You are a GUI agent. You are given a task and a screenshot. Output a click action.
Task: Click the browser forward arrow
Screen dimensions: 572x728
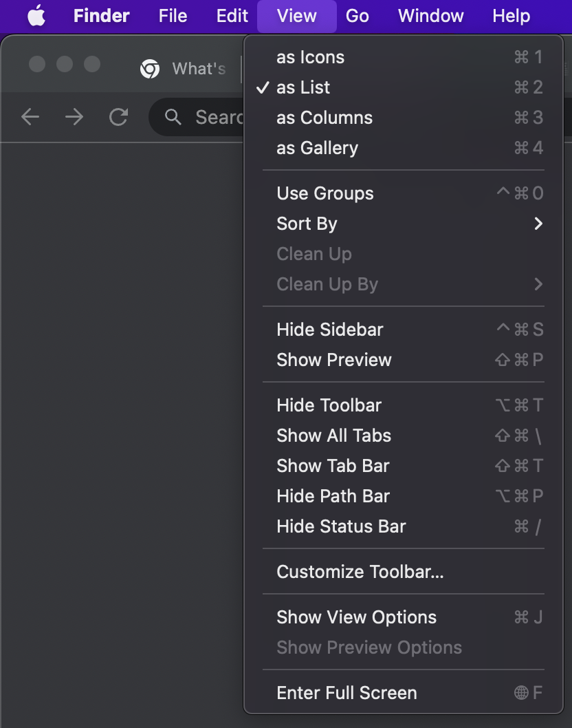point(74,117)
